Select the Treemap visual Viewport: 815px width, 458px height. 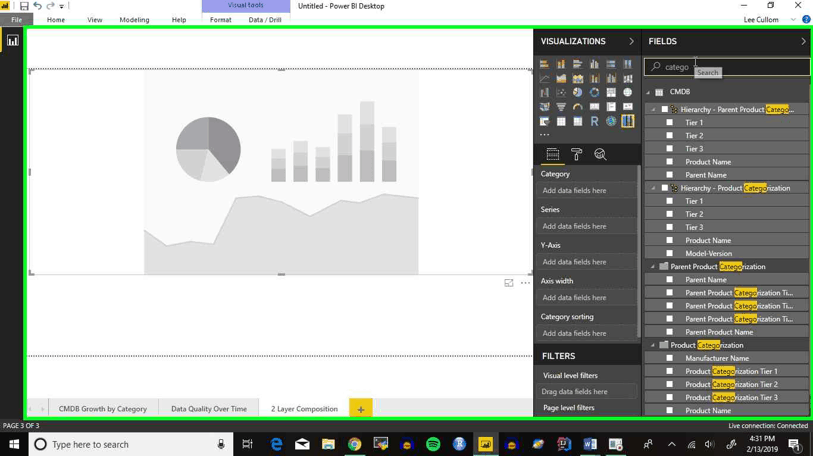click(x=611, y=93)
